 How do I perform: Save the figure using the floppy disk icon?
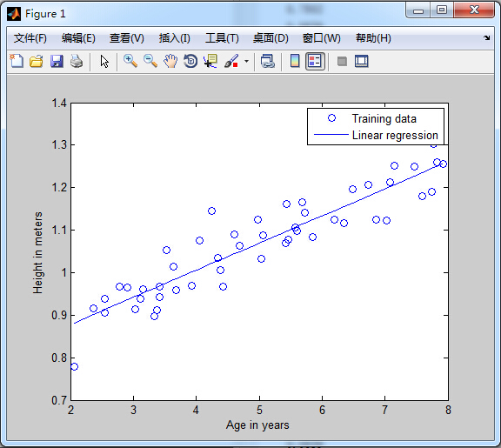tap(57, 61)
